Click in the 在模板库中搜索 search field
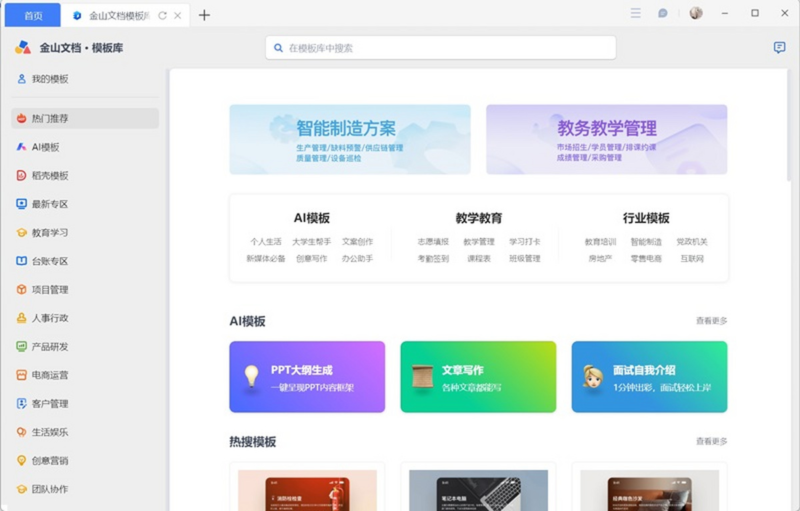This screenshot has height=511, width=800. click(441, 47)
